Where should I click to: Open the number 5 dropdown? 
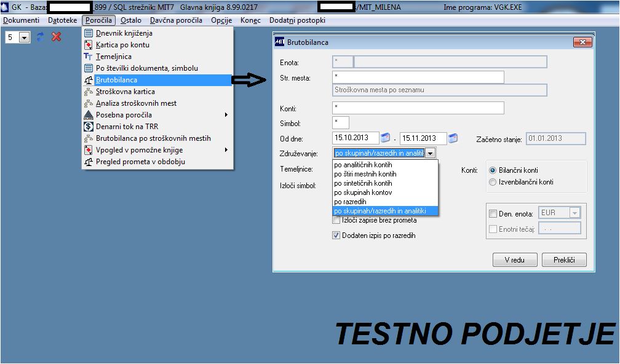tap(25, 38)
